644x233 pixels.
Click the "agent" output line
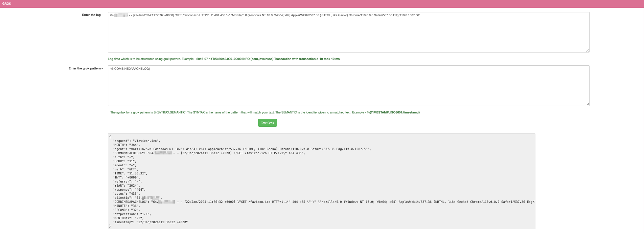[242, 149]
